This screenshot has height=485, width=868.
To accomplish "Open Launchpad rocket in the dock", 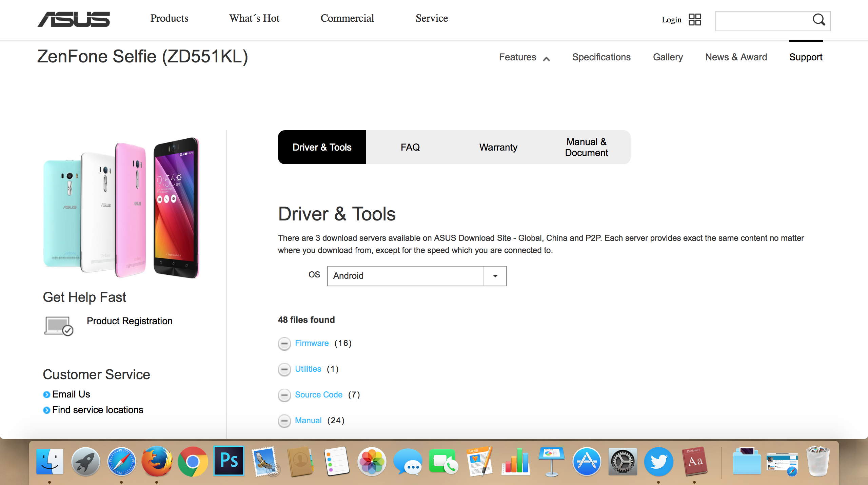I will pyautogui.click(x=85, y=461).
